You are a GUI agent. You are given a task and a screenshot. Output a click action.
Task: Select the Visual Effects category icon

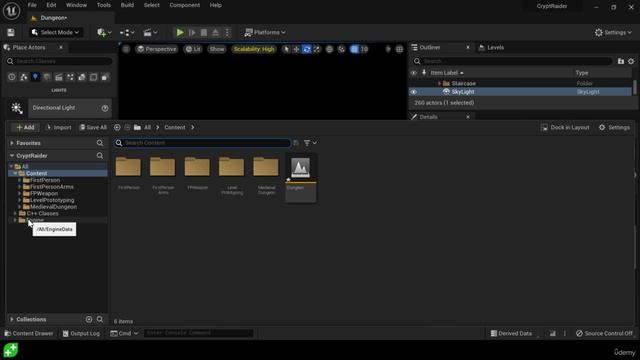click(x=70, y=77)
